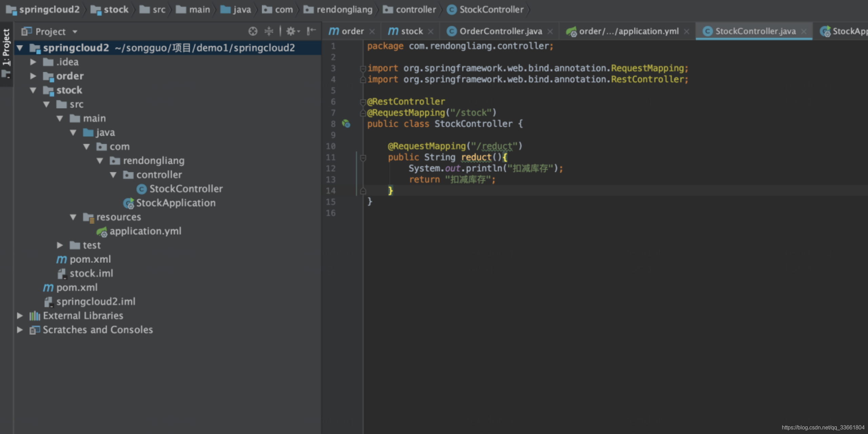Collapse the src folder
Screen dimensions: 868x434
pyautogui.click(x=46, y=104)
